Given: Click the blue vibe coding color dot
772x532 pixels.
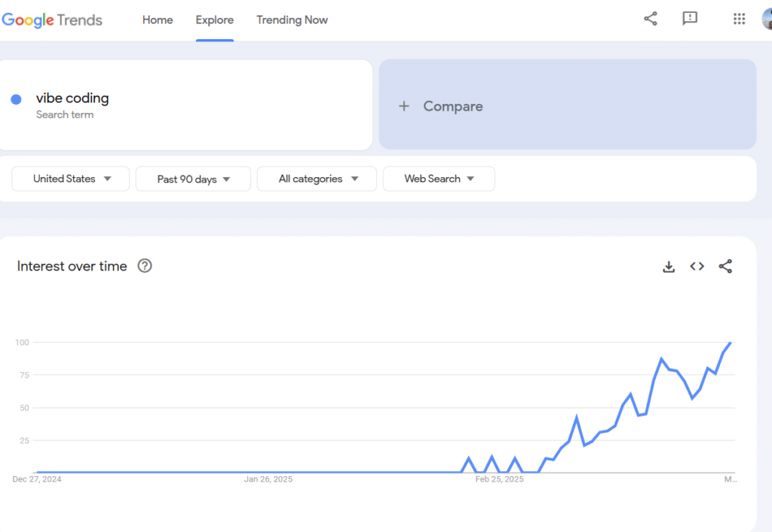Looking at the screenshot, I should coord(16,99).
